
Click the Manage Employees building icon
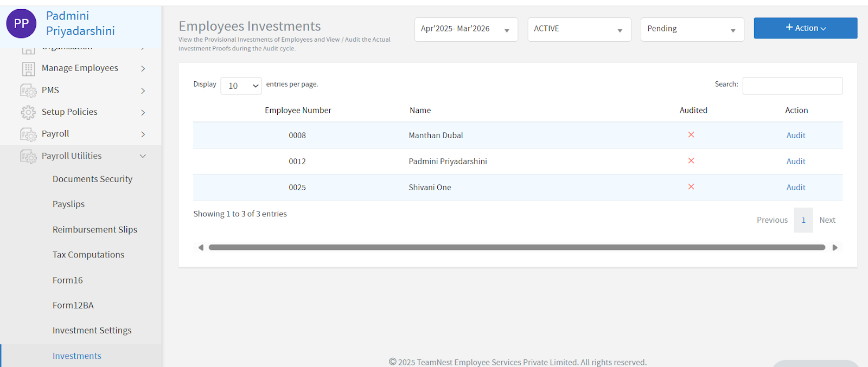coord(28,68)
